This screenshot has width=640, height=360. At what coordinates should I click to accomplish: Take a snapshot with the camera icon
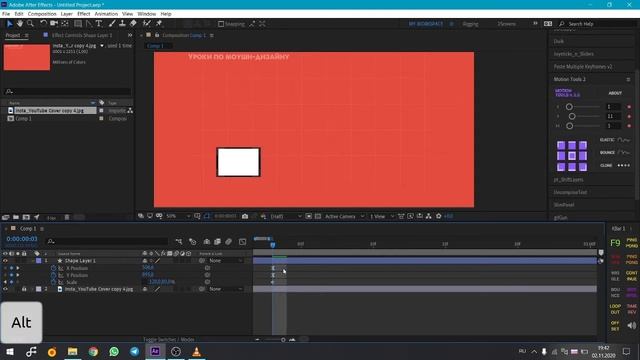[245, 216]
